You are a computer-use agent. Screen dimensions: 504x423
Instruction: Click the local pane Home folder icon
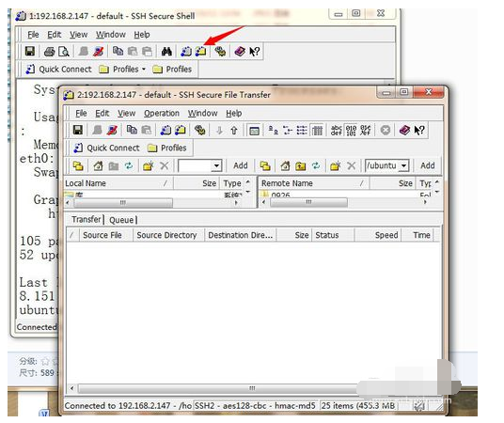pyautogui.click(x=99, y=165)
